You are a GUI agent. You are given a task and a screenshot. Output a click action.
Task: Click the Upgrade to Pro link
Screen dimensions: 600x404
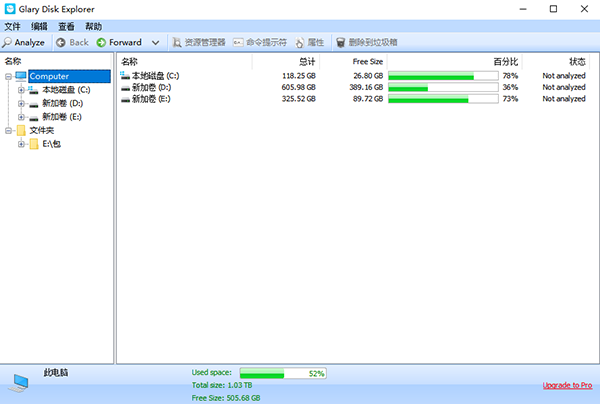click(567, 385)
